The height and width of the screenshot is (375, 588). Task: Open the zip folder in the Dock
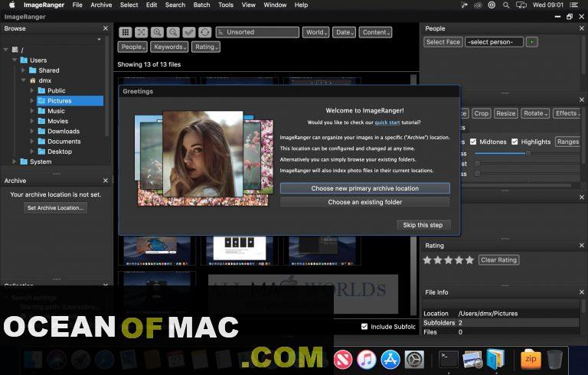(531, 359)
